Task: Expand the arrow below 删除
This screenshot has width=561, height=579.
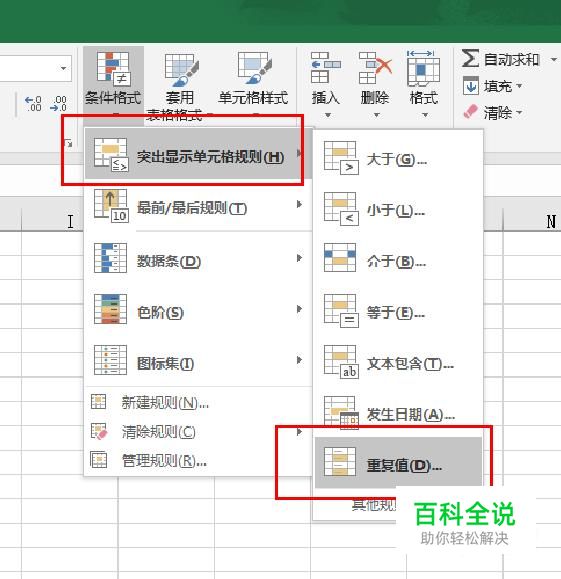Action: pyautogui.click(x=376, y=115)
